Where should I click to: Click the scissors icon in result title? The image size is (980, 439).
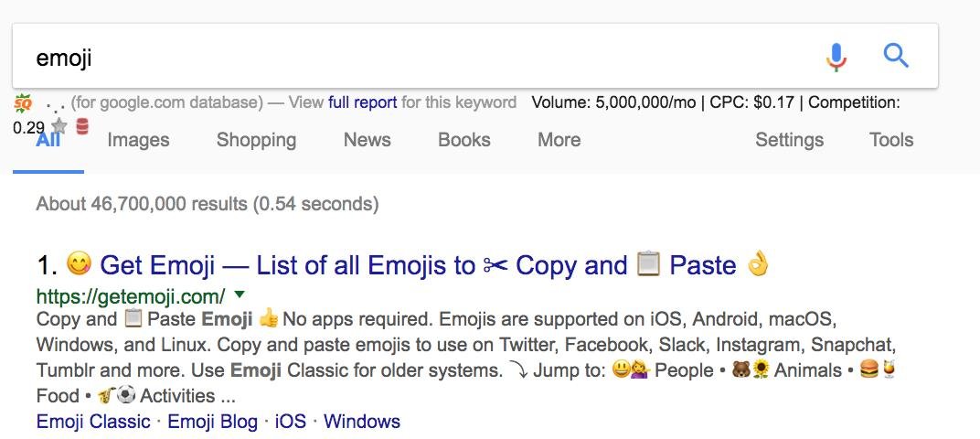[495, 266]
